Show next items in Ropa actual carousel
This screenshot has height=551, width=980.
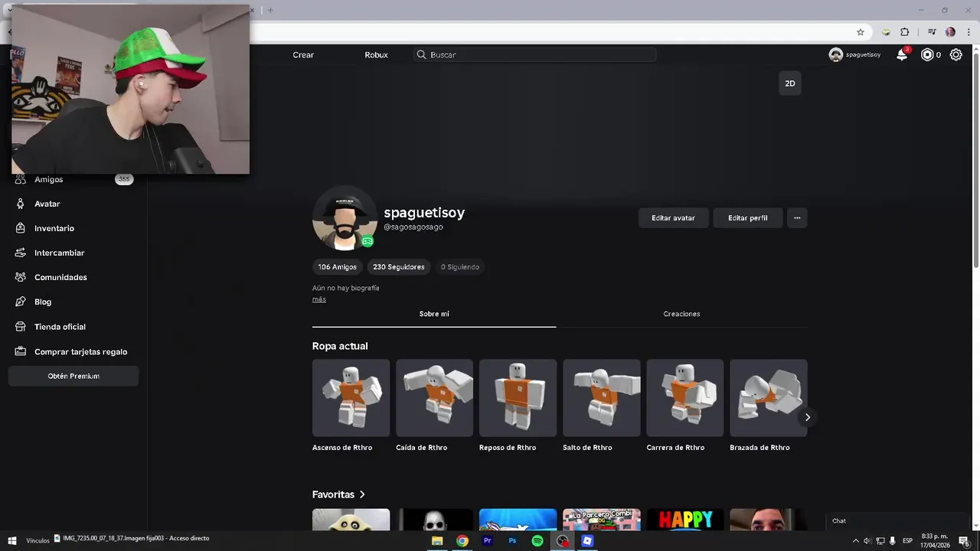click(x=807, y=417)
